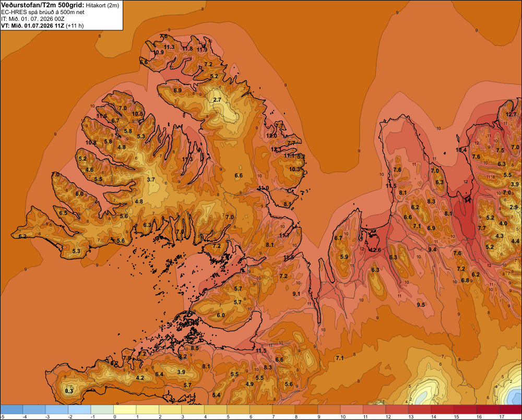The height and width of the screenshot is (420, 522).
Task: Click the temperature value '10.9' on the map
Action: (x=159, y=52)
